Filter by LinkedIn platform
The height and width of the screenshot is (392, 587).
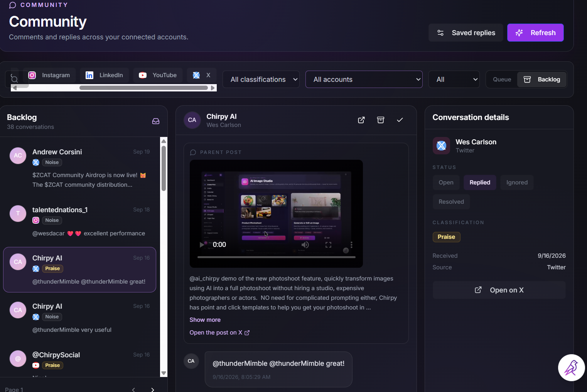coord(105,75)
